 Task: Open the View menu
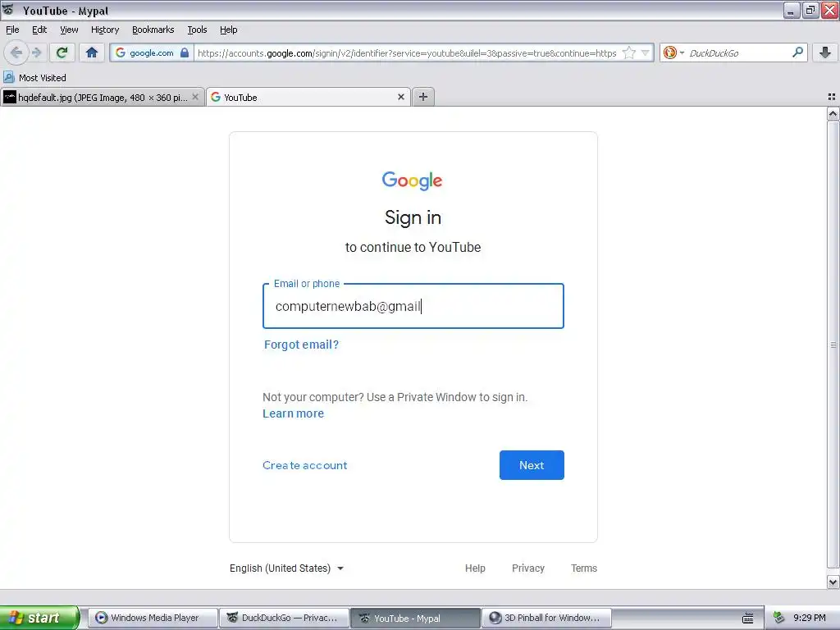(69, 30)
